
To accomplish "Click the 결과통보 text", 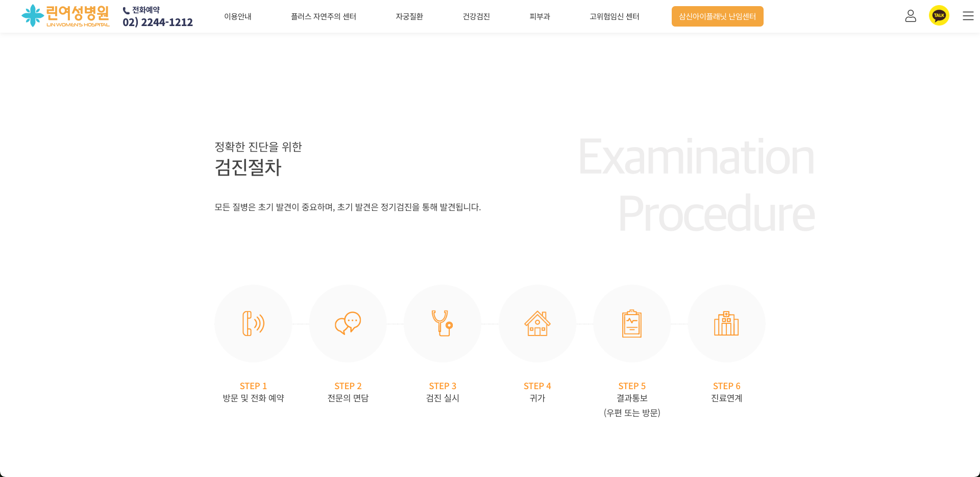I will (632, 398).
